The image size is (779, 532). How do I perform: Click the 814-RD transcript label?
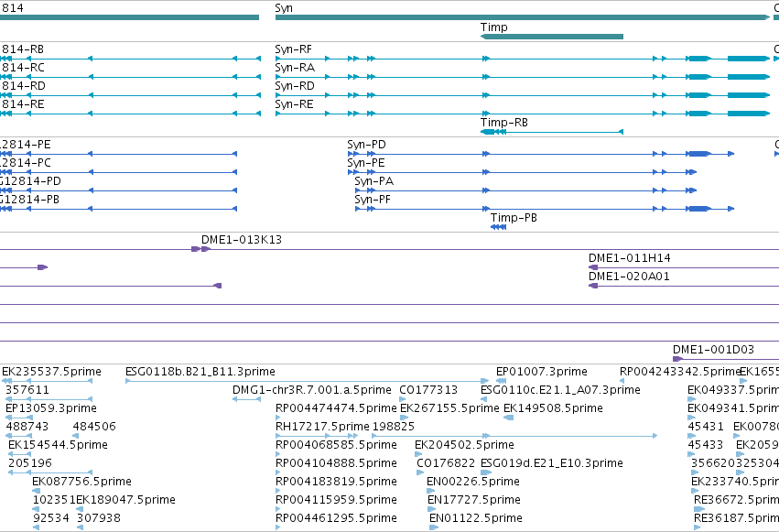tap(24, 86)
